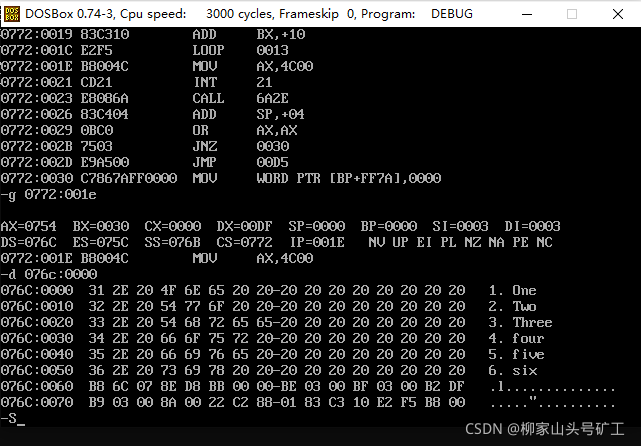Click the SI=0003 register value
This screenshot has width=641, height=446.
coord(461,226)
